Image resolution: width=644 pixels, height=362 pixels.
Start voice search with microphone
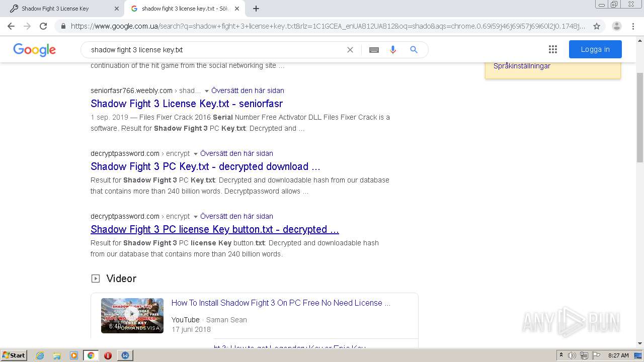393,50
